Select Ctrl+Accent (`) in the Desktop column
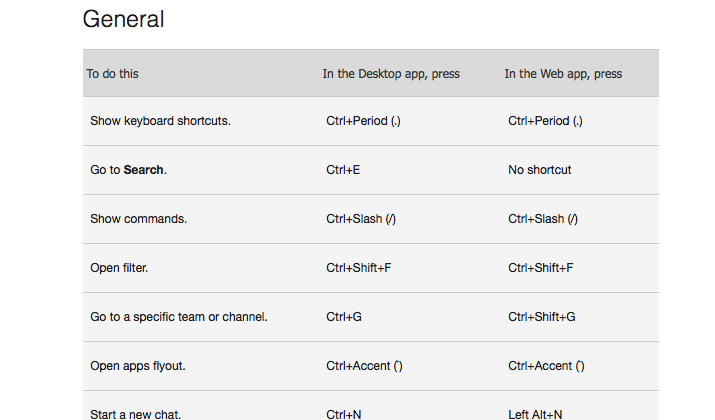The image size is (715, 420). (x=364, y=366)
